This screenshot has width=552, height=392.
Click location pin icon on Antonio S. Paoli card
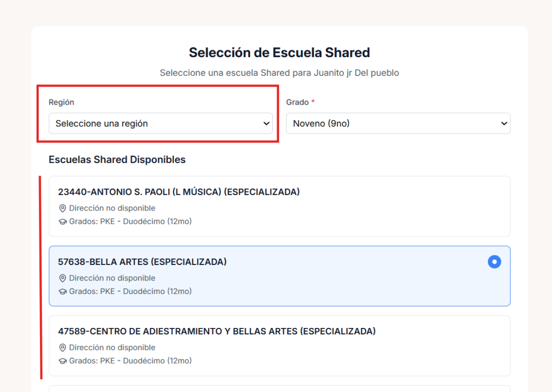(63, 208)
